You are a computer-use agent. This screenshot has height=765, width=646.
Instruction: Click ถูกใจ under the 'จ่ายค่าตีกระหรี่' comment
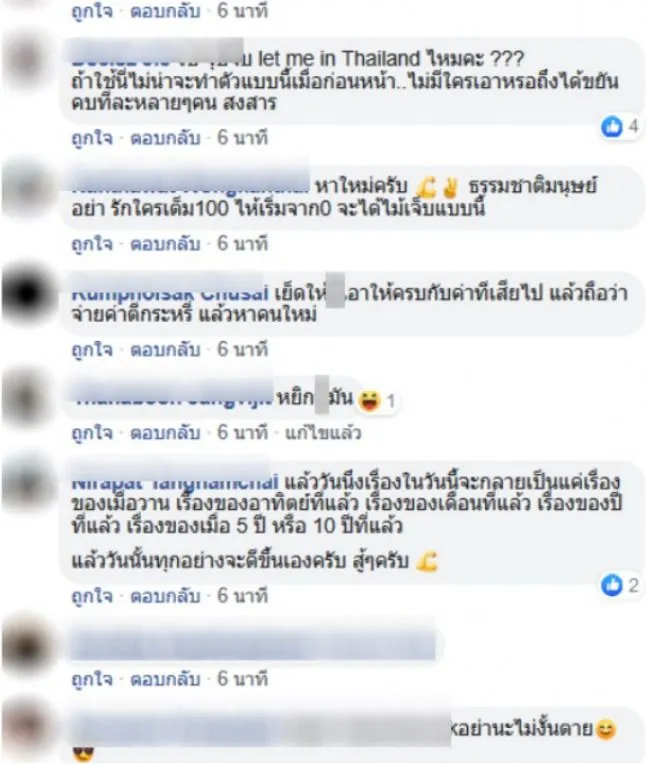92,349
